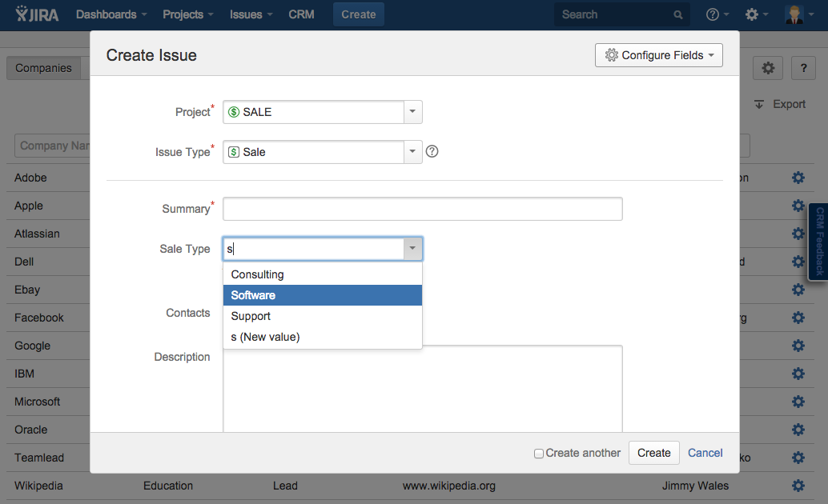Expand the Issue Type dropdown arrow
828x504 pixels.
[x=412, y=151]
